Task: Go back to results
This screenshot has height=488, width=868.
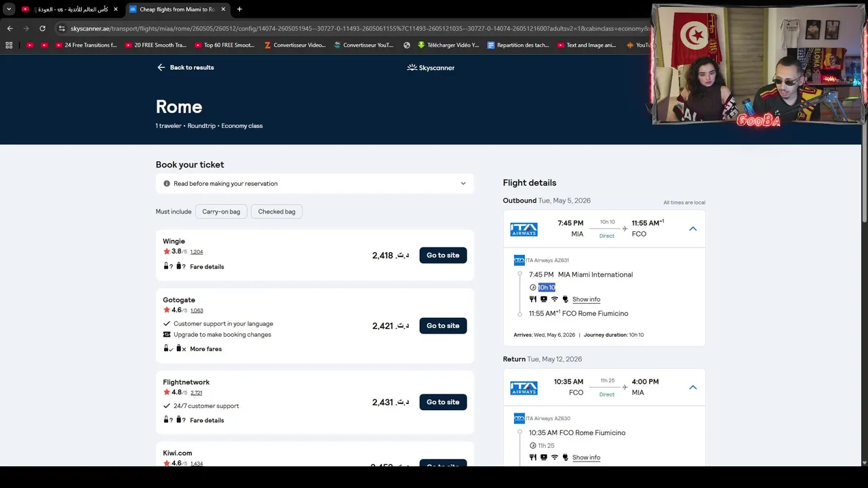Action: (x=186, y=68)
